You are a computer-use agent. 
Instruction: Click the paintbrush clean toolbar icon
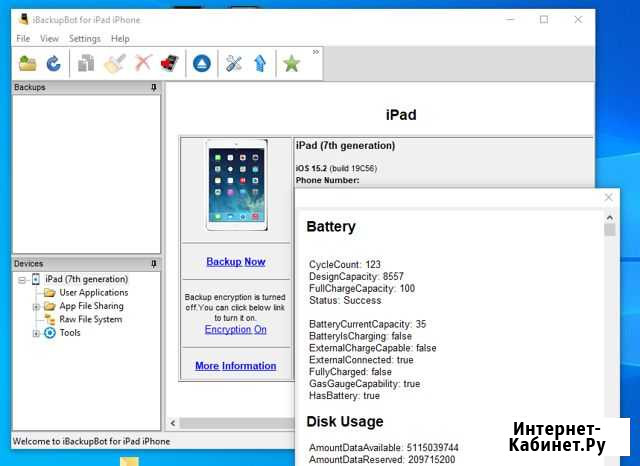click(115, 64)
